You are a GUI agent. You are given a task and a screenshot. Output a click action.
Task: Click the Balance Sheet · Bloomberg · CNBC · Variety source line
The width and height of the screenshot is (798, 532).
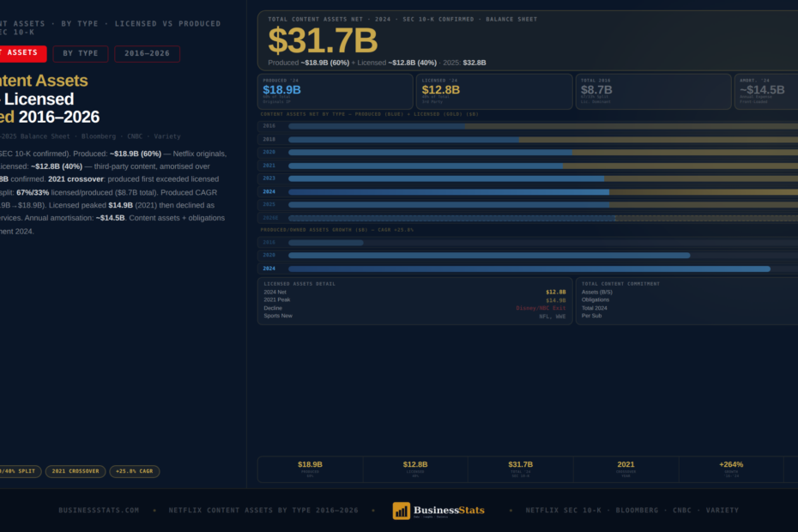(90, 136)
